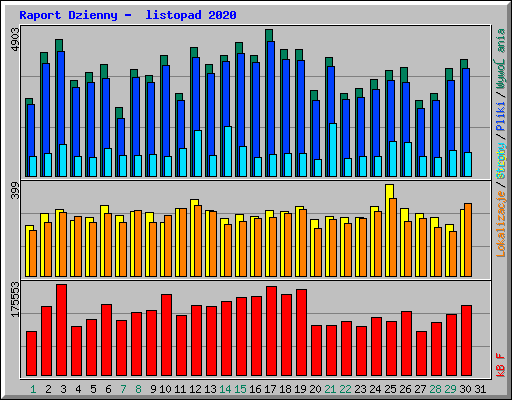Click the 175553 y-axis label
Screen dimensions: 512x400
15,299
